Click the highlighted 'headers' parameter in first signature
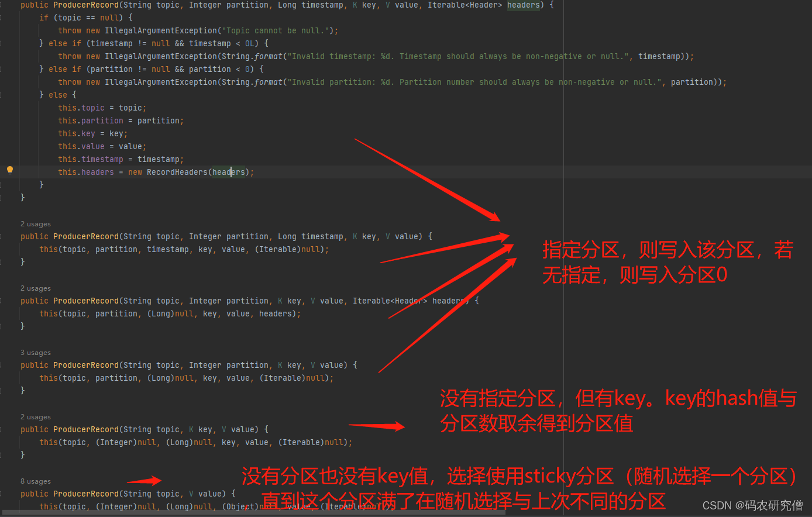The height and width of the screenshot is (517, 812). point(523,5)
